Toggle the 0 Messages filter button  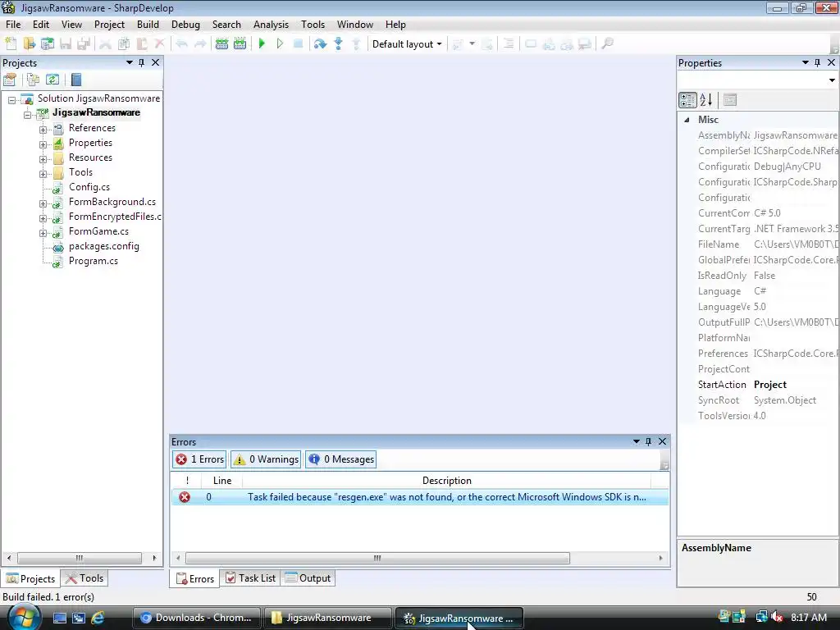[340, 459]
